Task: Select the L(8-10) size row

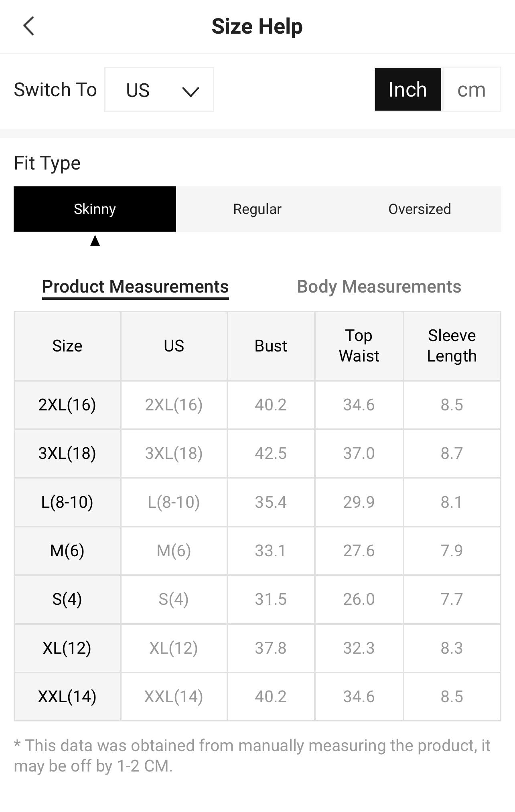Action: pyautogui.click(x=67, y=502)
